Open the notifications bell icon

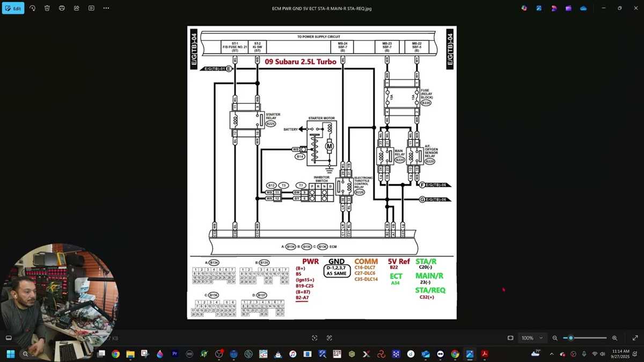pyautogui.click(x=635, y=354)
